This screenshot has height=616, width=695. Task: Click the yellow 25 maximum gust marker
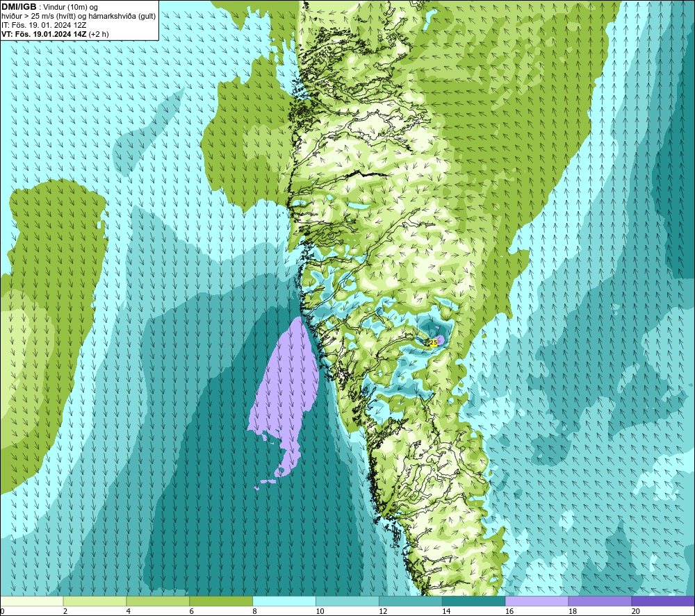[x=434, y=342]
